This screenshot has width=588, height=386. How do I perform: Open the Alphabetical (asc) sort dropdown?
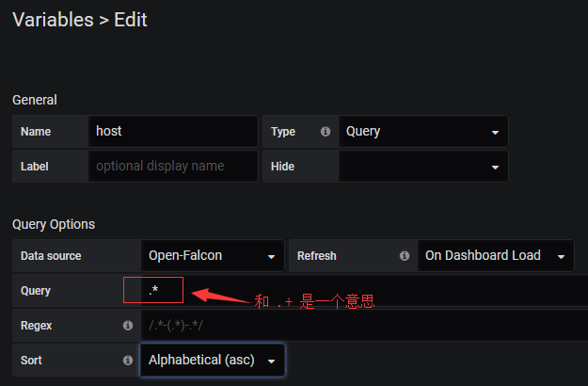tap(212, 360)
